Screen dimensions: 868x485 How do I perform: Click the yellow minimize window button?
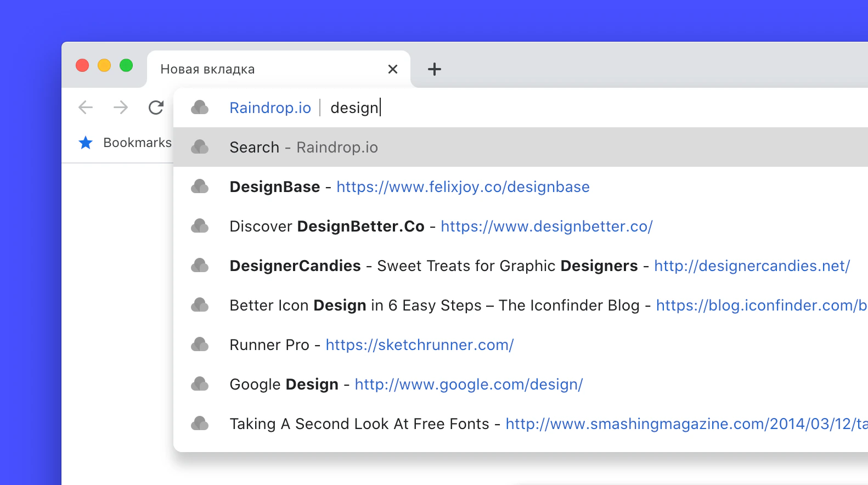click(x=104, y=65)
